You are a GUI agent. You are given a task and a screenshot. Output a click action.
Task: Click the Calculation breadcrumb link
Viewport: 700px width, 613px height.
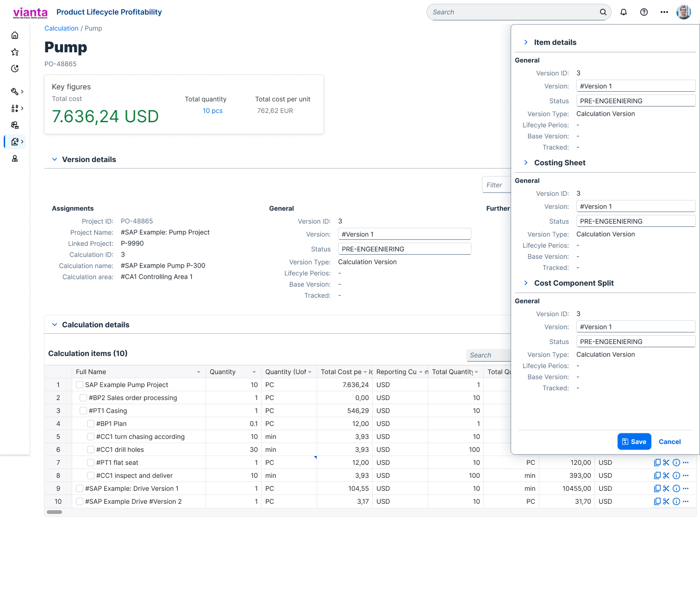point(61,28)
